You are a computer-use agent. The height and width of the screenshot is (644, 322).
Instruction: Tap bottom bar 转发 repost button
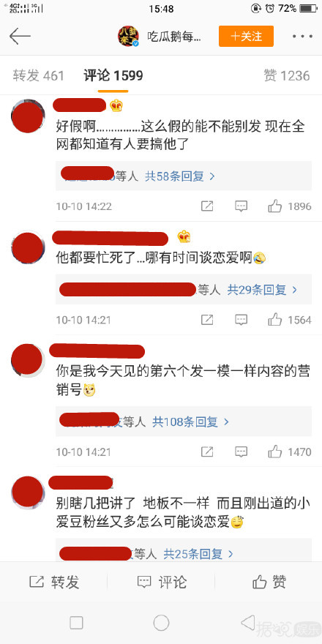point(54,582)
